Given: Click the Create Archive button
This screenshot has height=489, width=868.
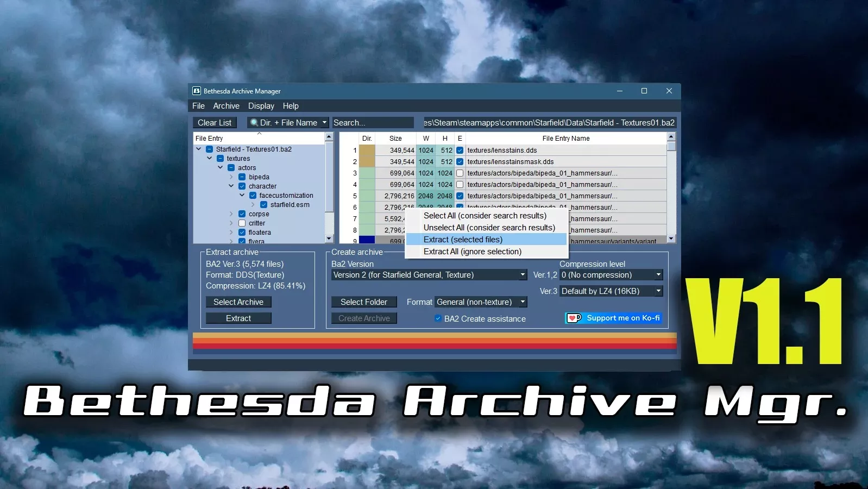Looking at the screenshot, I should (364, 318).
